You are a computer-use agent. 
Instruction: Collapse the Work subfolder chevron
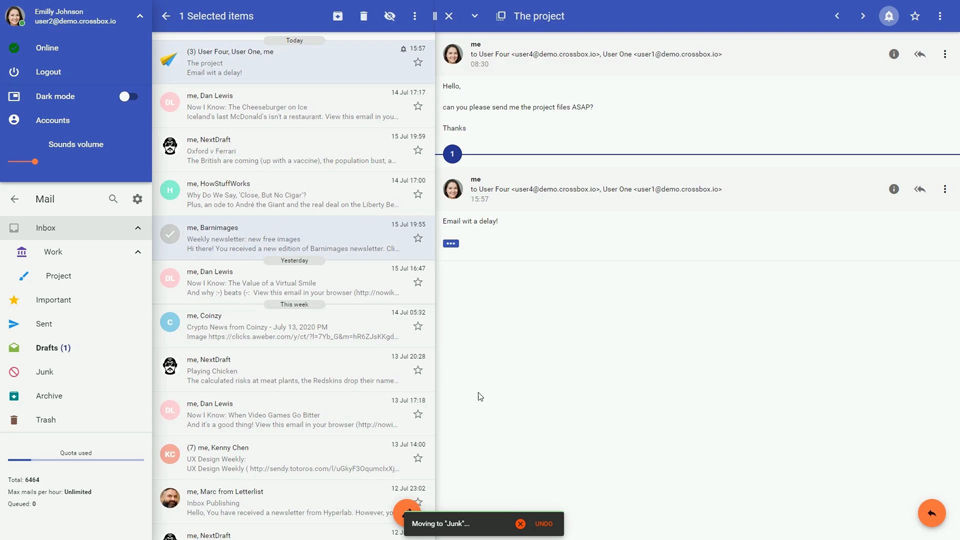click(138, 252)
